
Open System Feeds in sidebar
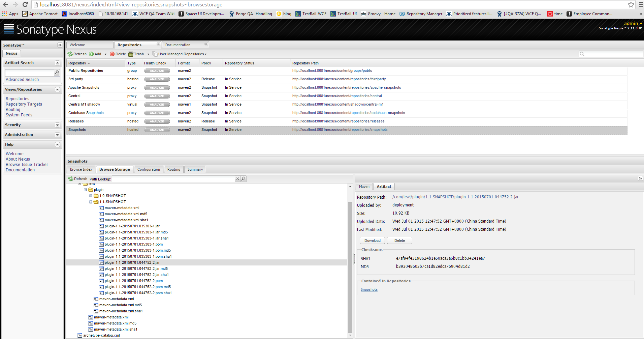pos(19,115)
